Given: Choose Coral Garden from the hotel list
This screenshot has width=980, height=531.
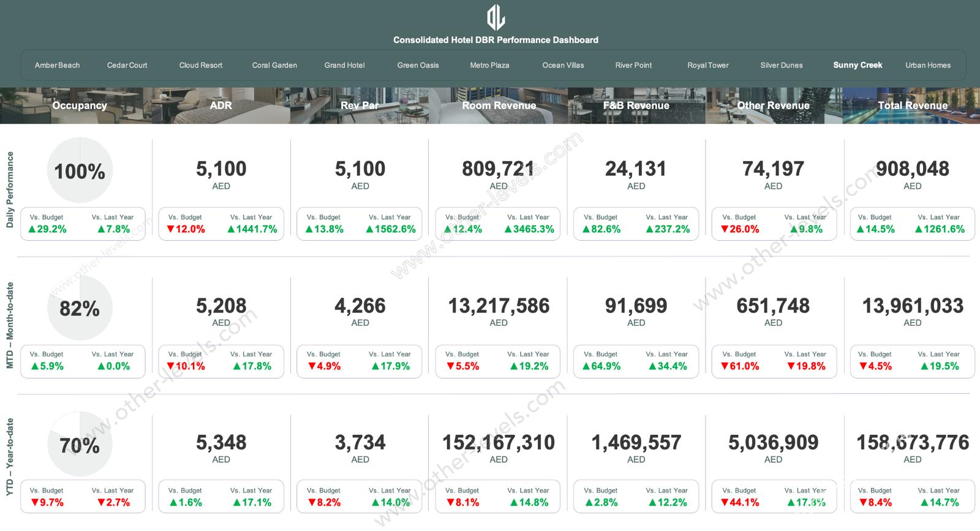Looking at the screenshot, I should click(x=274, y=66).
